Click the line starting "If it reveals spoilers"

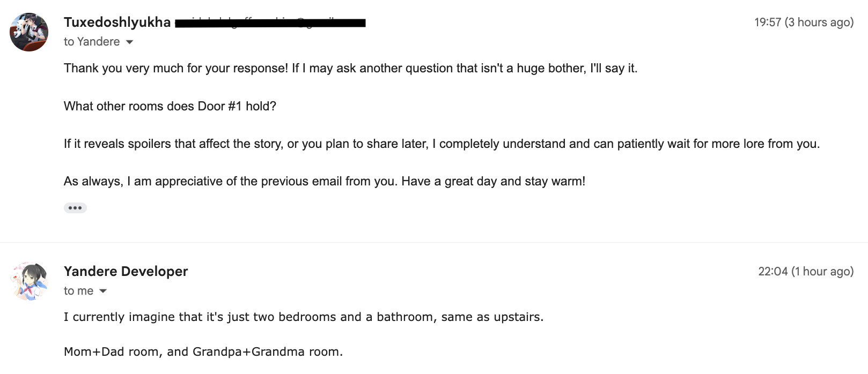coord(442,144)
